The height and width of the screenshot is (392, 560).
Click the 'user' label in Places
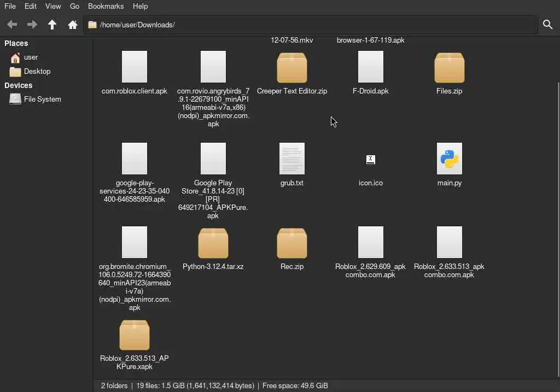click(x=31, y=57)
